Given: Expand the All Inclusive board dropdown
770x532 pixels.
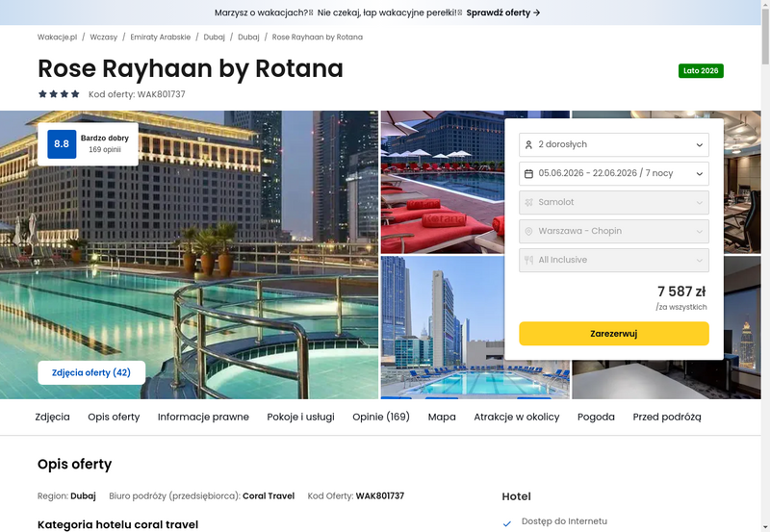Looking at the screenshot, I should point(613,260).
